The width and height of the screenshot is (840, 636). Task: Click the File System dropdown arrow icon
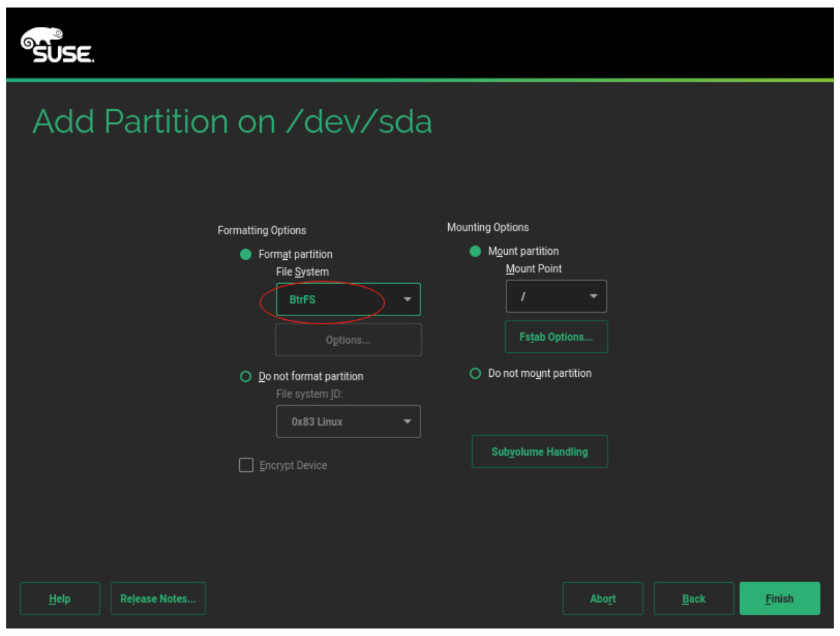tap(407, 299)
